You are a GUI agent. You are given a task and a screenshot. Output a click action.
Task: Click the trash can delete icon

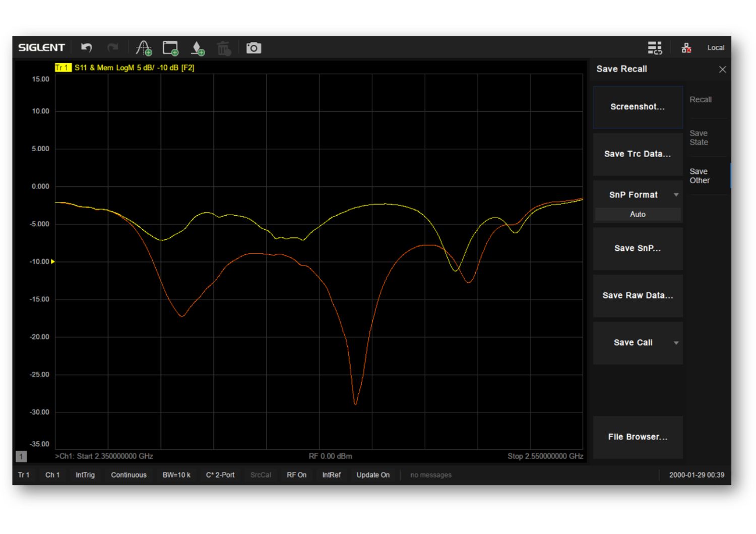(x=223, y=48)
